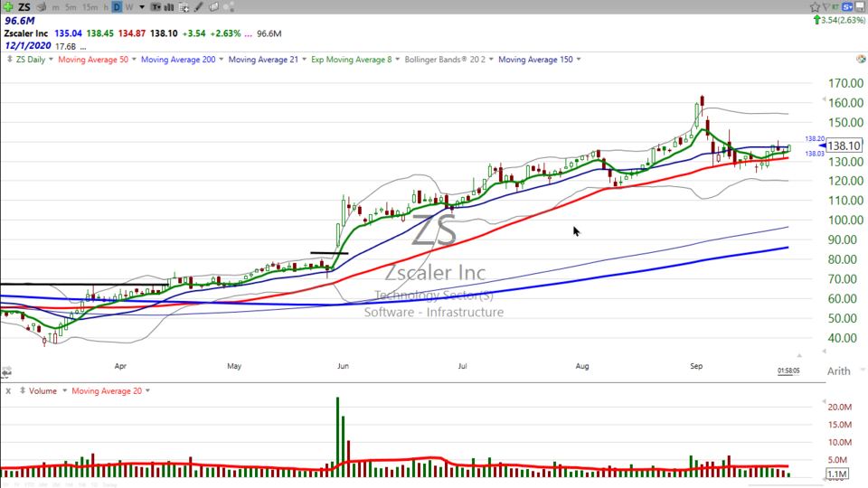Click the small up triangle above time axis
Screen dimensions: 868x488
799,355
